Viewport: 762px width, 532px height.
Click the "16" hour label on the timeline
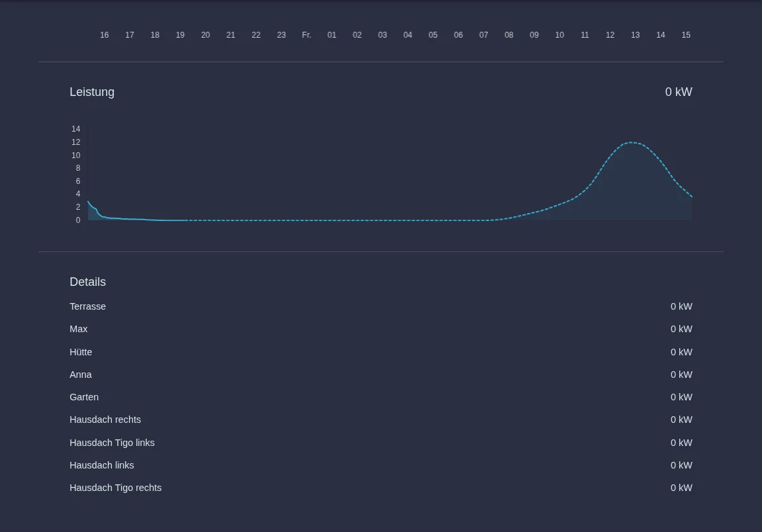104,35
